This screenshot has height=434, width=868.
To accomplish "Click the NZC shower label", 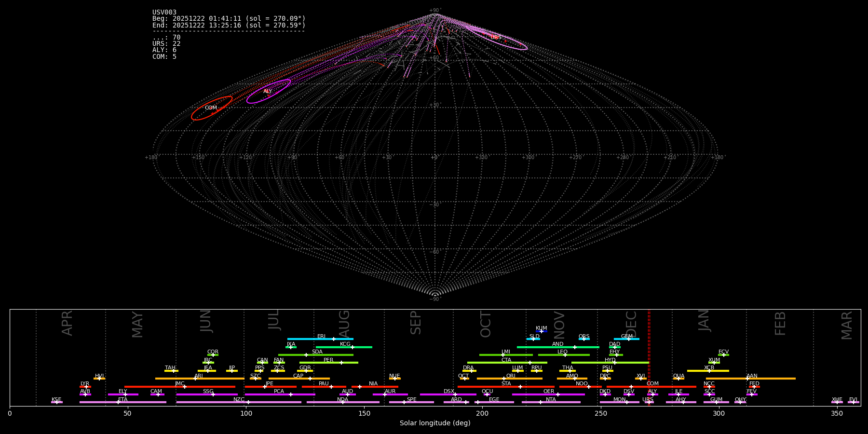I will tap(239, 400).
